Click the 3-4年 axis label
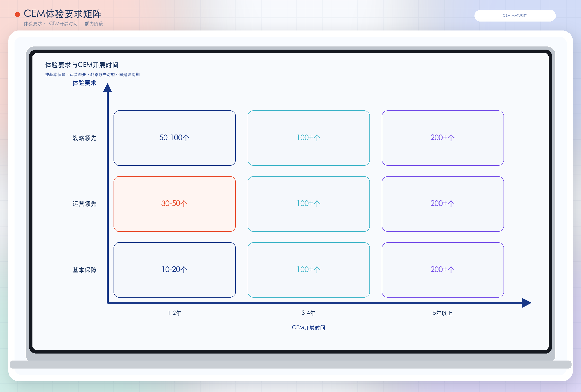The width and height of the screenshot is (581, 392). coord(308,313)
